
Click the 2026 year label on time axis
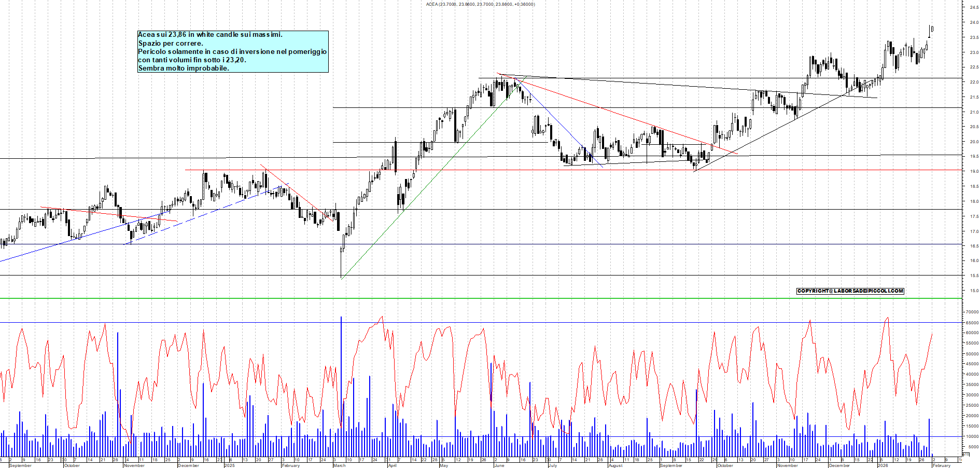(x=883, y=465)
